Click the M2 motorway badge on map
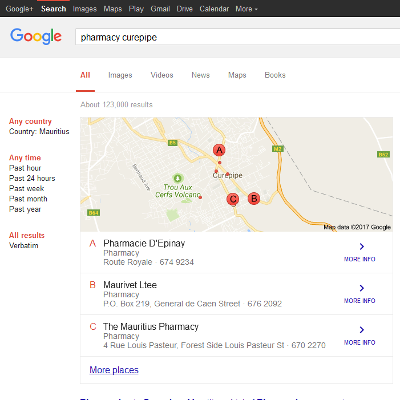400x400 pixels. click(x=278, y=149)
